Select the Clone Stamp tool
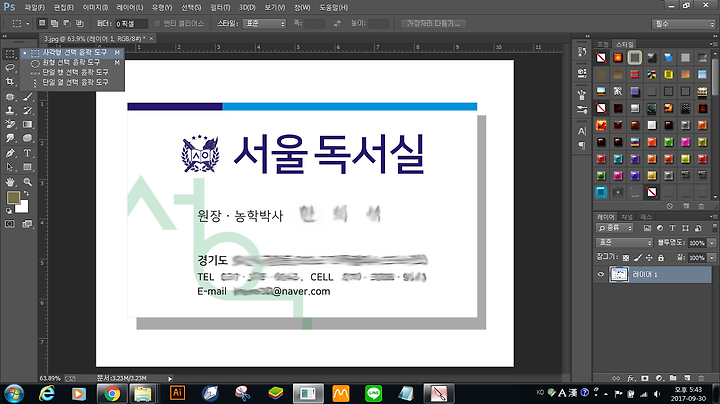The image size is (720, 404). click(10, 110)
